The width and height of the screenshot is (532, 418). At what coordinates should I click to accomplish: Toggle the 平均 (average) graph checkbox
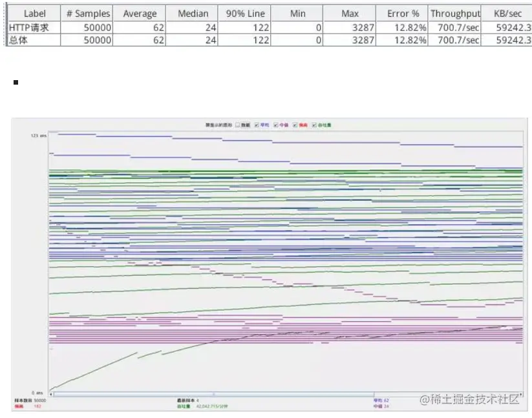coord(257,125)
